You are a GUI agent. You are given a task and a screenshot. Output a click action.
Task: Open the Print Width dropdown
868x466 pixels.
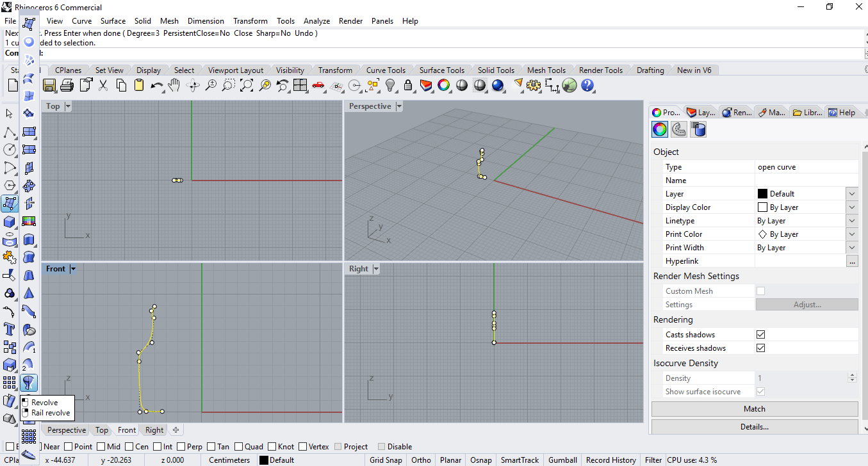pos(851,248)
